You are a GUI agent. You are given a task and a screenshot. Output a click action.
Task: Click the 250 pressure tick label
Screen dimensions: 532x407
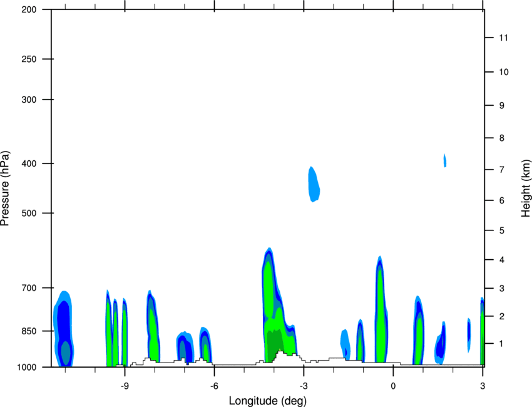tap(29, 59)
